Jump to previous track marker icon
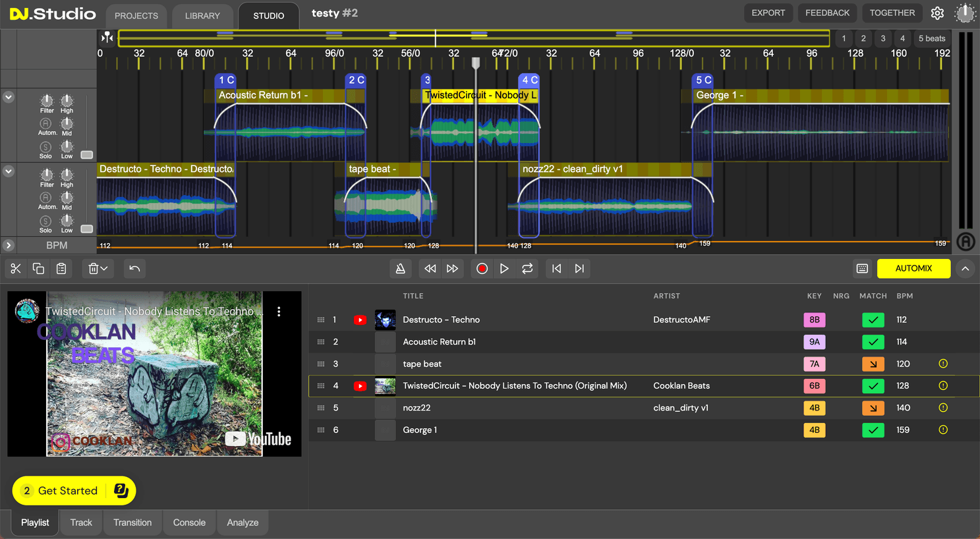Screen dimensions: 980x539 point(557,268)
